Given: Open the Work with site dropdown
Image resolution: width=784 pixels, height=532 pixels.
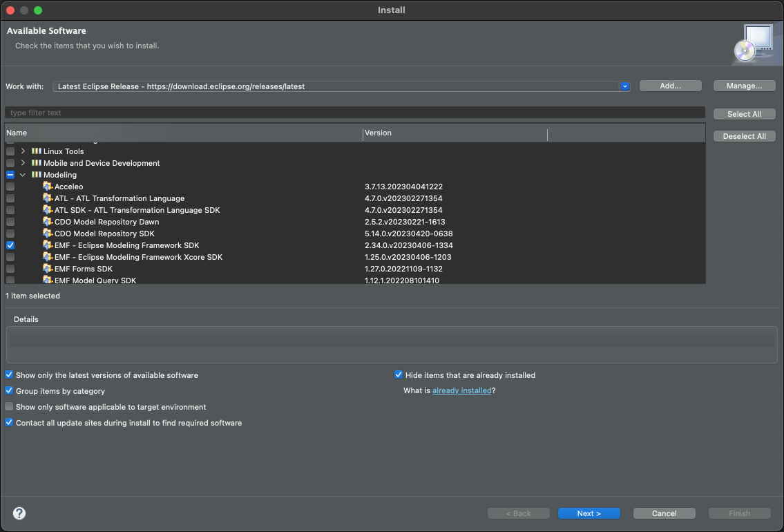Looking at the screenshot, I should click(624, 86).
